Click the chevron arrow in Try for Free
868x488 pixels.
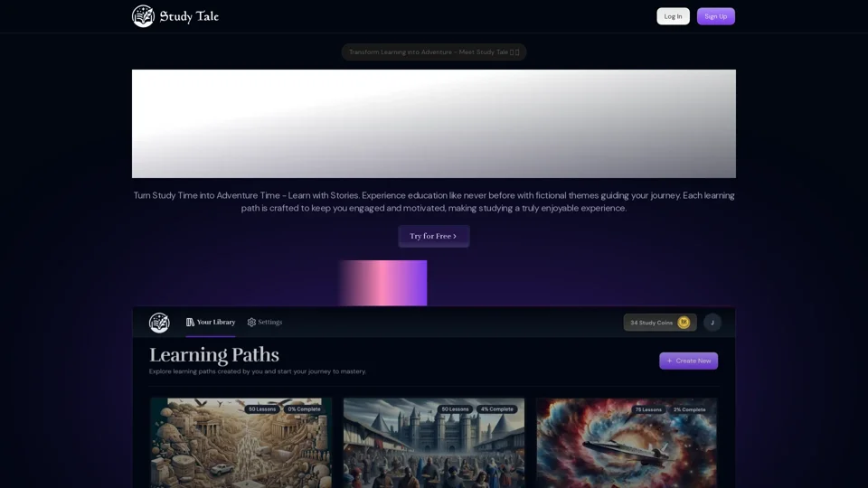[x=455, y=236]
